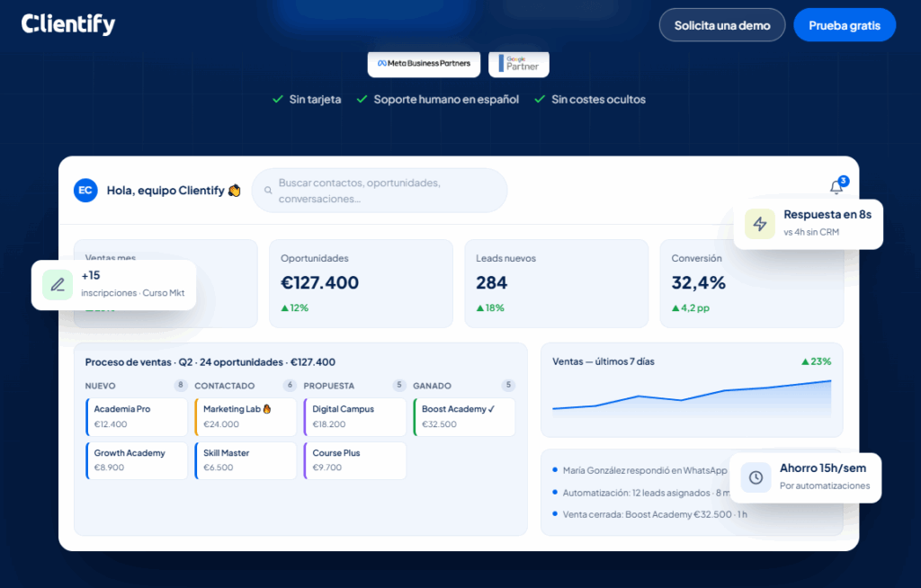This screenshot has width=921, height=588.
Task: Select the NUEVO column header
Action: [x=100, y=386]
